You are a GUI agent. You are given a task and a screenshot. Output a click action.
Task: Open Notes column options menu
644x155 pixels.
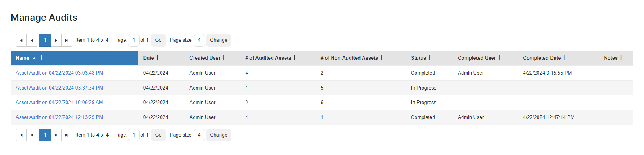coord(621,58)
